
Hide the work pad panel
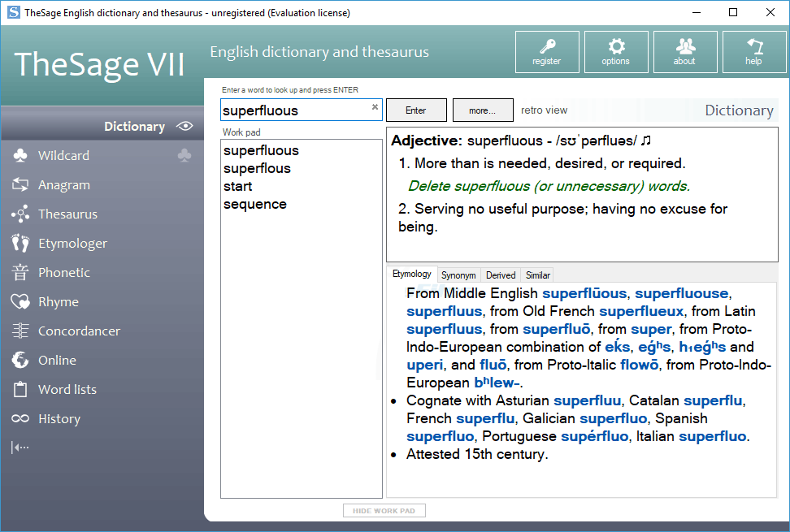[x=384, y=511]
